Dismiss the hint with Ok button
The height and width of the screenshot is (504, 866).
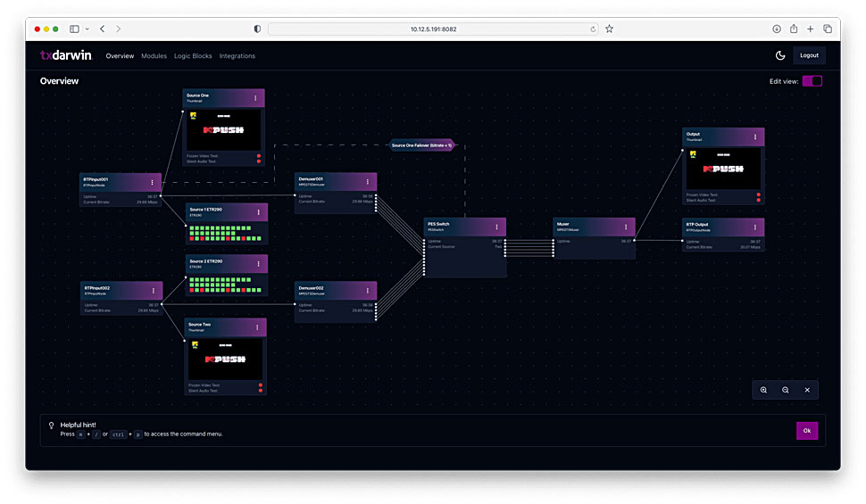[806, 431]
